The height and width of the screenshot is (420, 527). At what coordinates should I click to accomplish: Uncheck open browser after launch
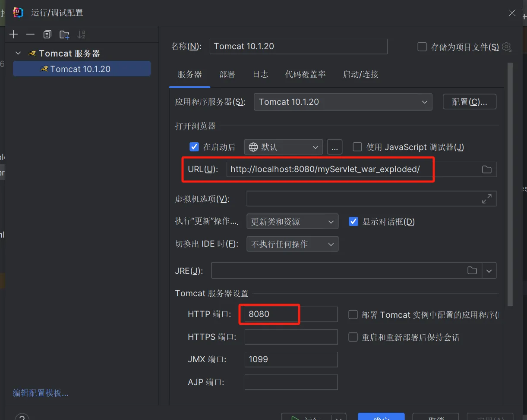(194, 147)
